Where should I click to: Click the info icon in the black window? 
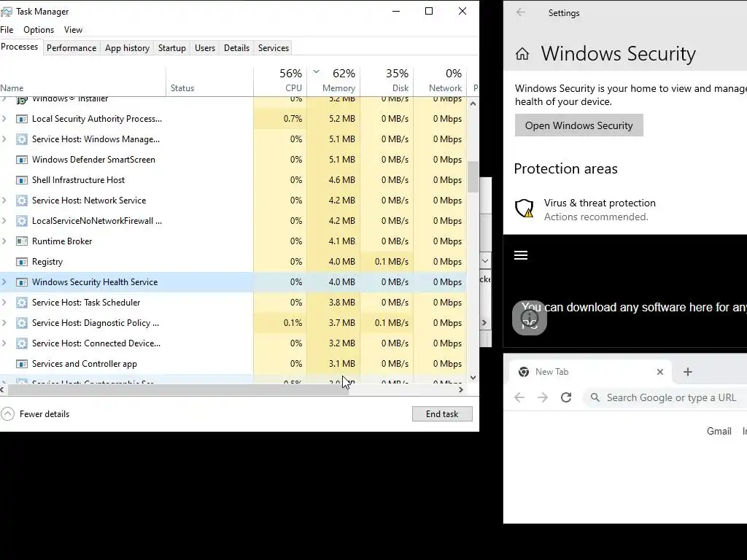coord(530,318)
